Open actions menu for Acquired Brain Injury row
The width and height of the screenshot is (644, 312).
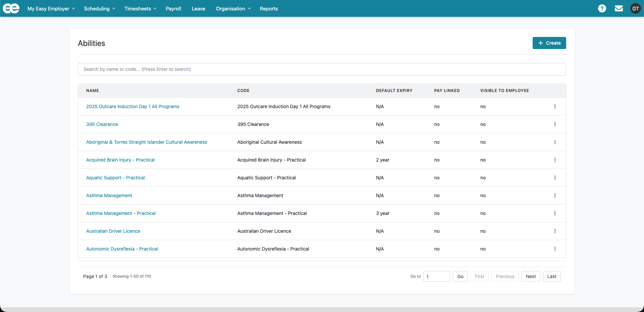click(x=555, y=160)
